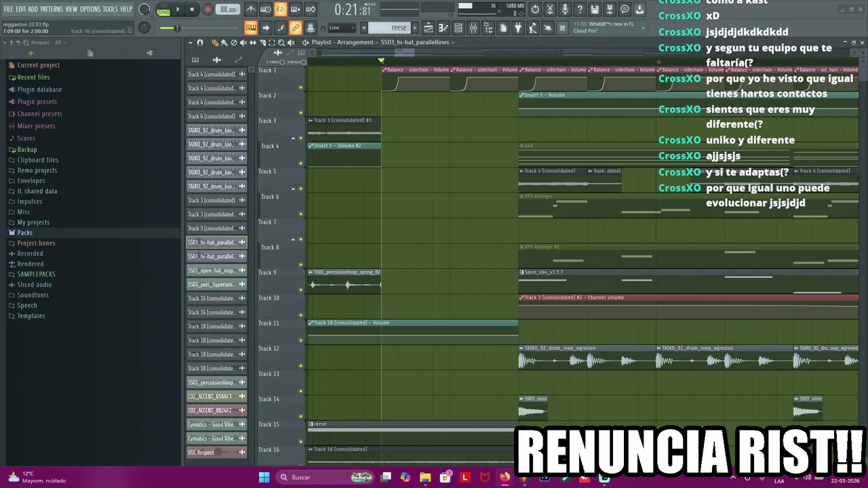Open the chat bubble project info icon
The image size is (868, 488).
pos(624,9)
